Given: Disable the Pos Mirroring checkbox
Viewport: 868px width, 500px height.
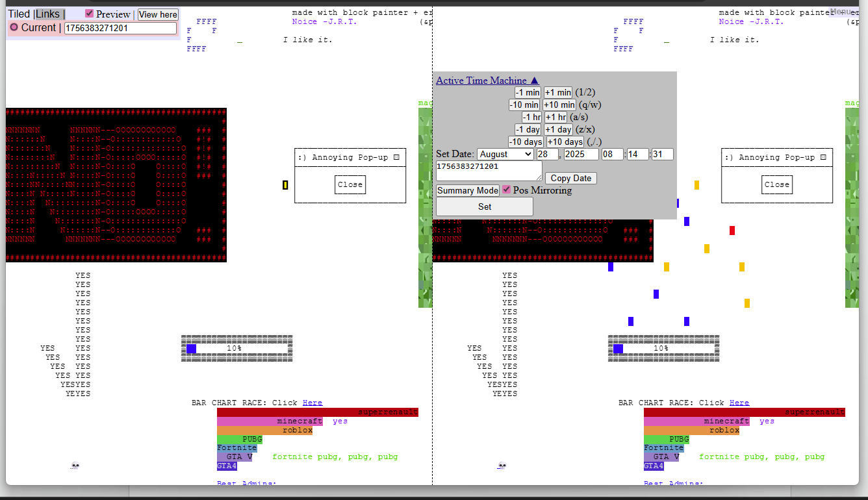Looking at the screenshot, I should [x=507, y=190].
